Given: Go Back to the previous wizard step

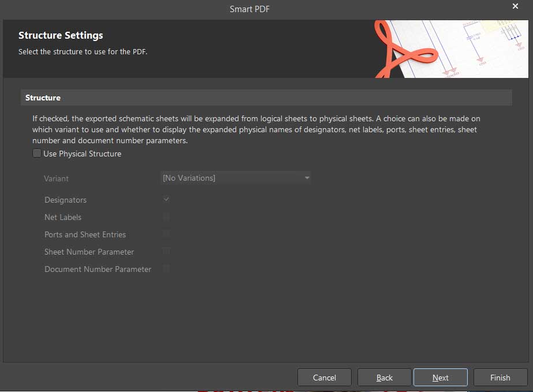Looking at the screenshot, I should tap(385, 378).
